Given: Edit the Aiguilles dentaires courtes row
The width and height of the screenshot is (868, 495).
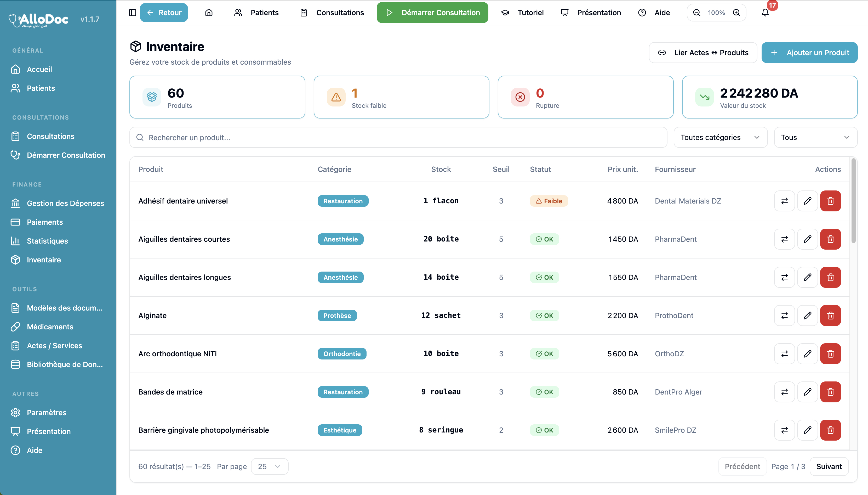Looking at the screenshot, I should point(807,239).
